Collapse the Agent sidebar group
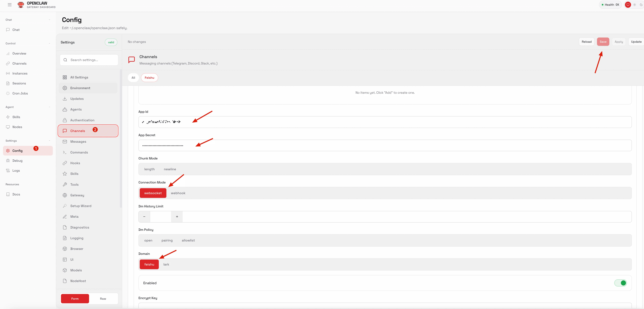Viewport: 644px width, 309px height. (x=50, y=107)
